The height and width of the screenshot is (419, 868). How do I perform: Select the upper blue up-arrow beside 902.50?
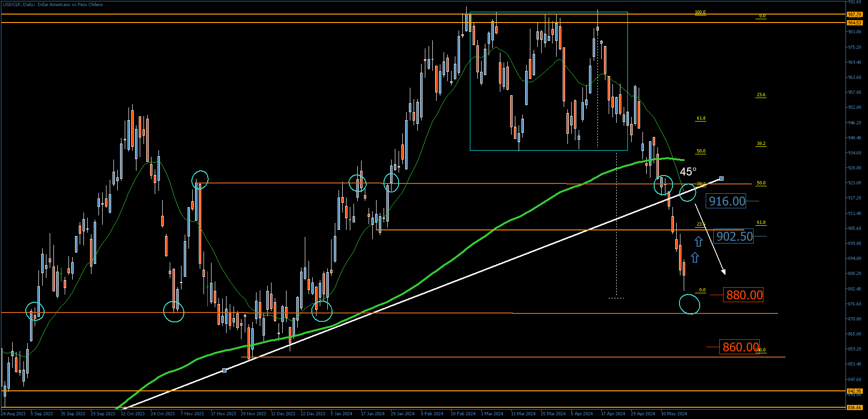[698, 242]
